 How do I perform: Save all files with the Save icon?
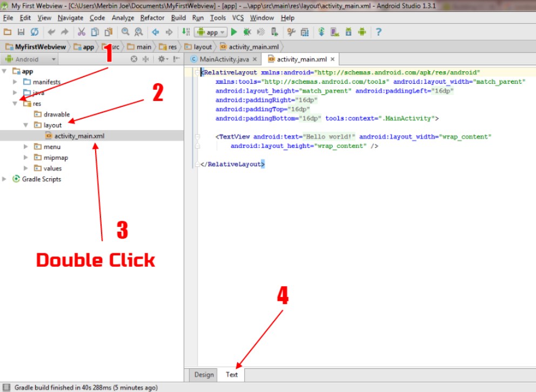(x=20, y=32)
